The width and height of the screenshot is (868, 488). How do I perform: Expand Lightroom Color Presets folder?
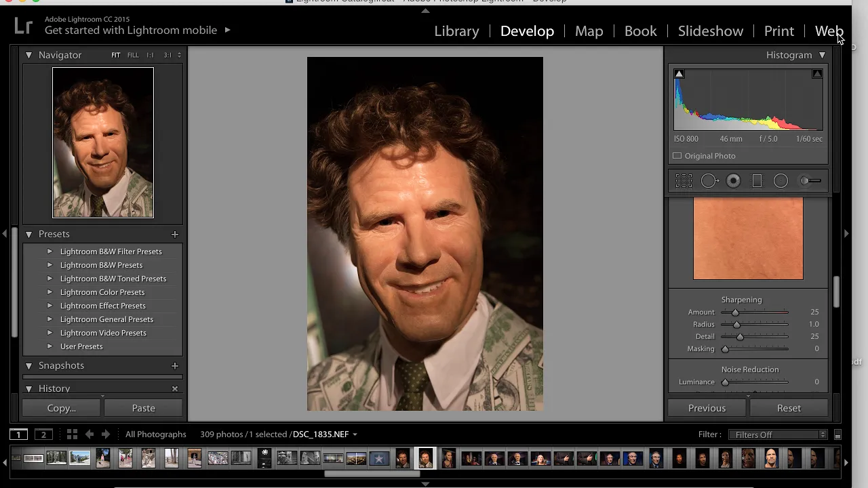[x=50, y=292]
